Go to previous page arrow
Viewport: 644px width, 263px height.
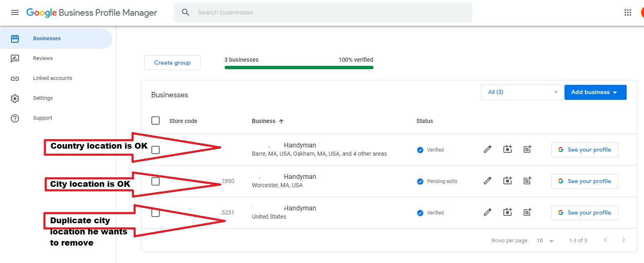(x=606, y=240)
